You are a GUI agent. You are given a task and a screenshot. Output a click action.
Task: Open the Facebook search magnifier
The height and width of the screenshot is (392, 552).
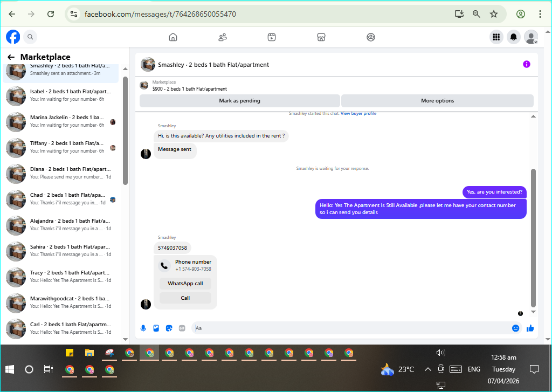point(30,37)
